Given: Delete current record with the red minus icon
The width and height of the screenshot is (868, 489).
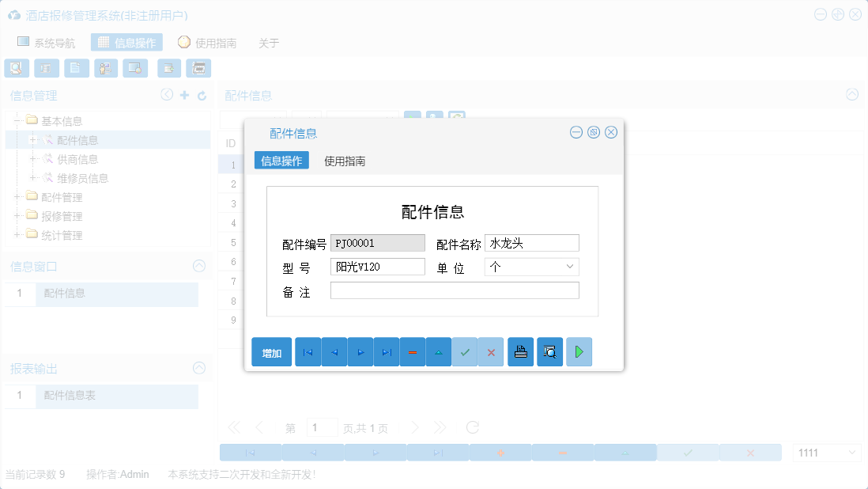Looking at the screenshot, I should coord(413,351).
